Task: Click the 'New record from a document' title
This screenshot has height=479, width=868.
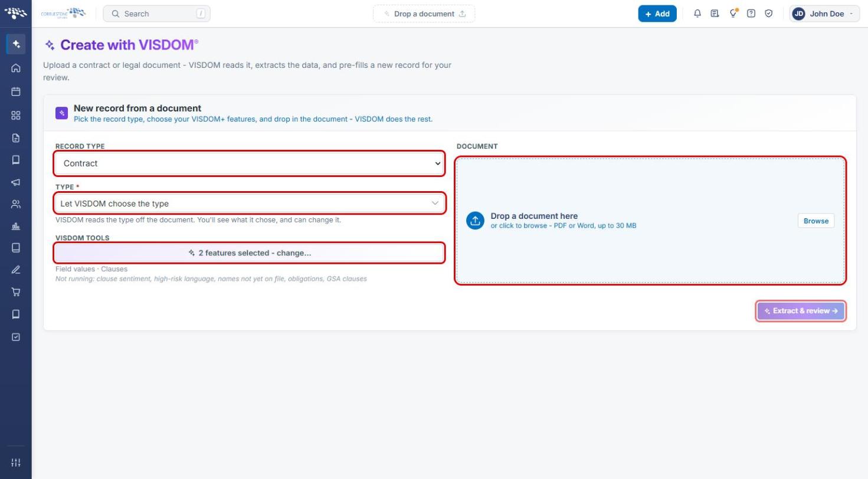Action: tap(137, 108)
